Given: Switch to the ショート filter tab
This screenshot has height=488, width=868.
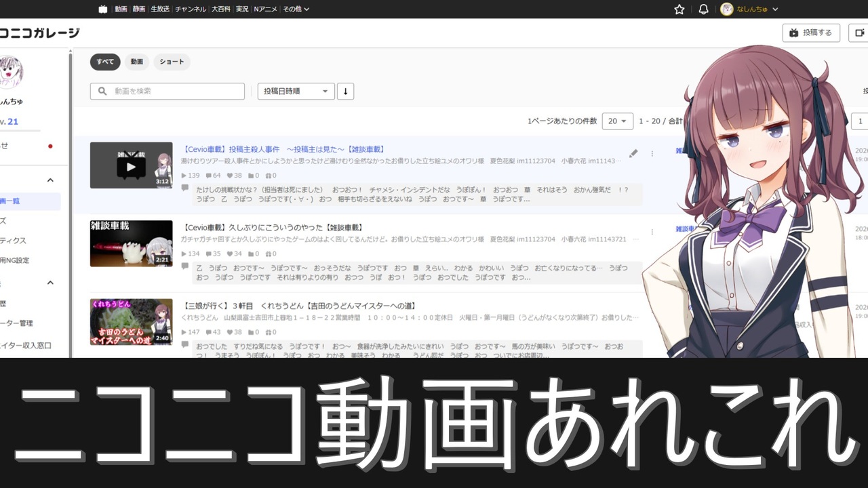Looking at the screenshot, I should (x=172, y=62).
